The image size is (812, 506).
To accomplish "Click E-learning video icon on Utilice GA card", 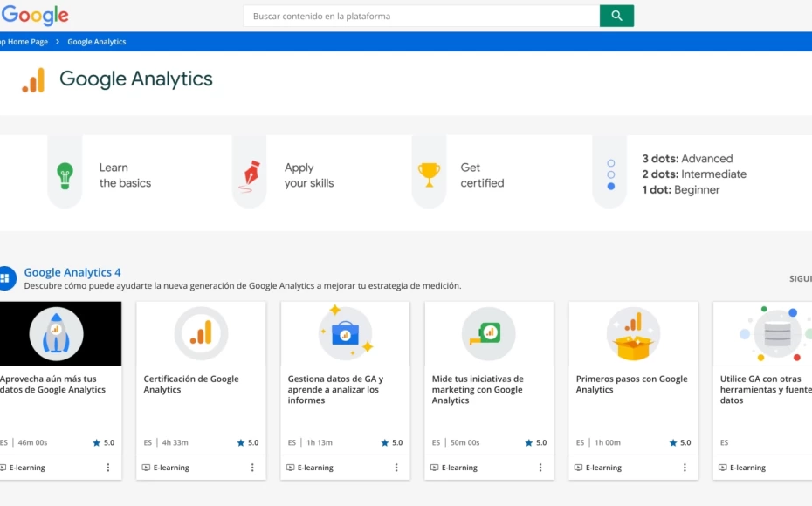I will click(x=722, y=468).
